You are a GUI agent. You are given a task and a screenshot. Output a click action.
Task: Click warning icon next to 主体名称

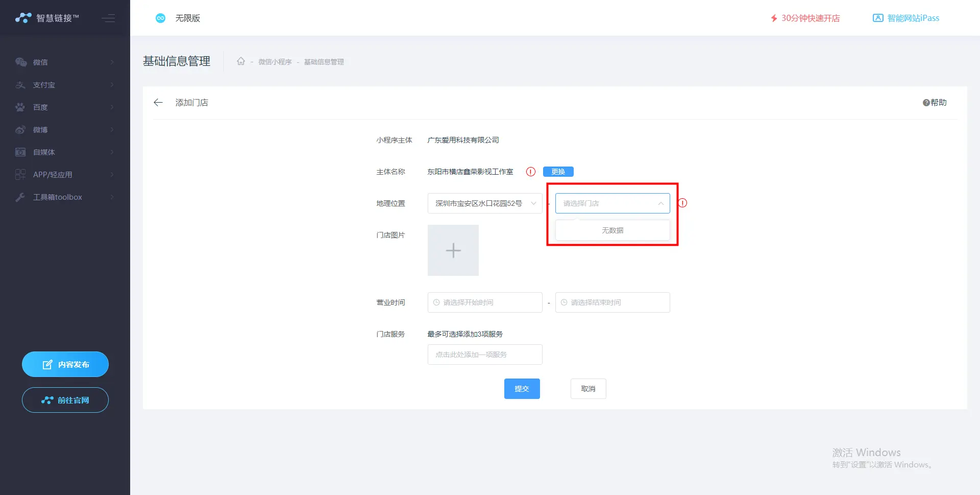(x=531, y=172)
